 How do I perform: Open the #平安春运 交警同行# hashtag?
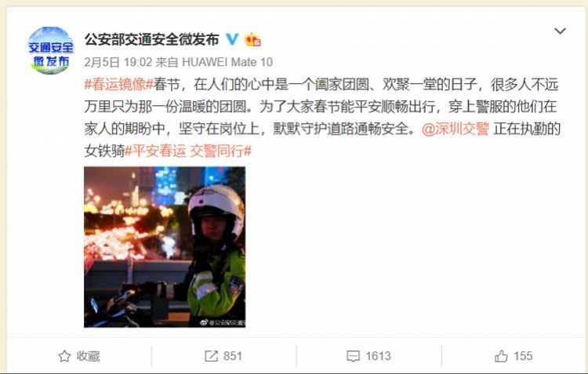click(x=188, y=151)
